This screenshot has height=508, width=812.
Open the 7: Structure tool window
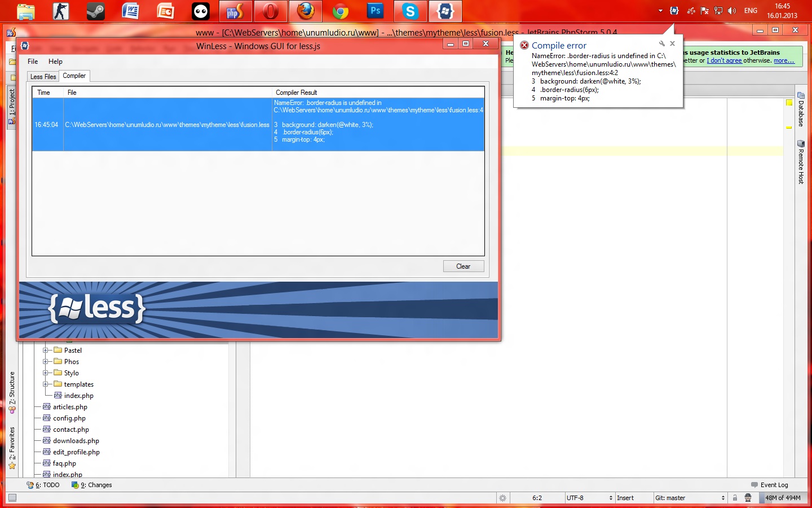(x=11, y=392)
